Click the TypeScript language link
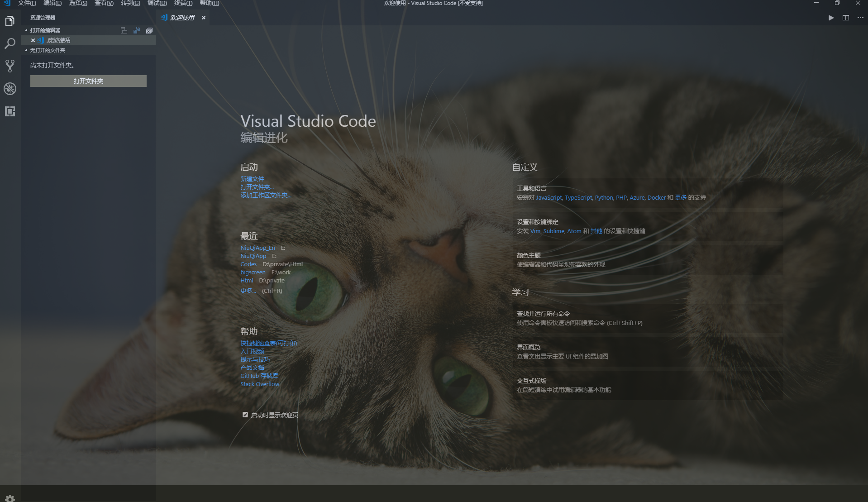The height and width of the screenshot is (502, 868). pos(578,197)
